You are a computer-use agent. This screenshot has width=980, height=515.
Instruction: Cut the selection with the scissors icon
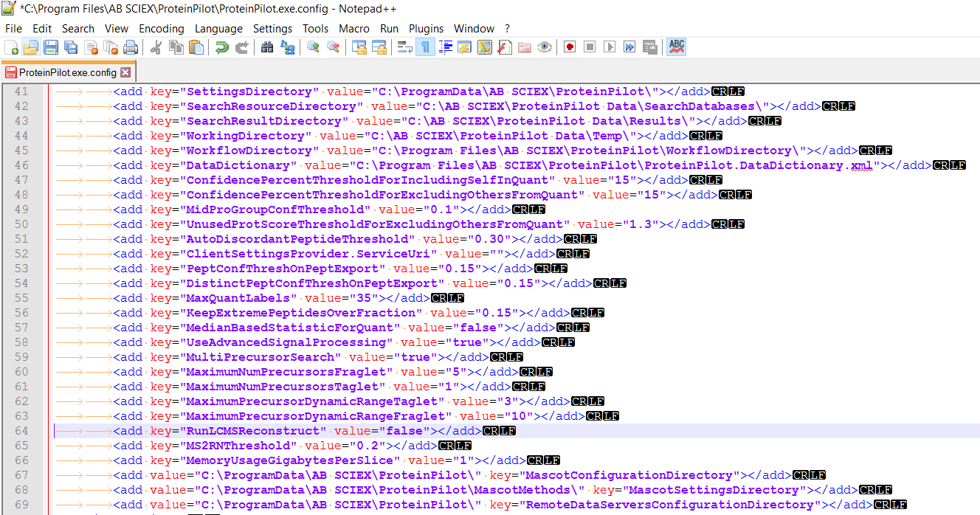tap(156, 47)
